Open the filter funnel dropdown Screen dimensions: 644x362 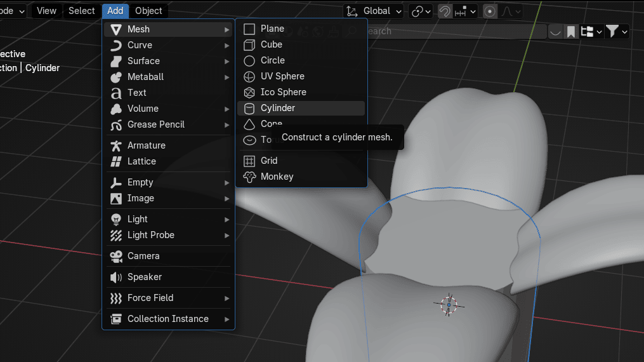point(616,31)
